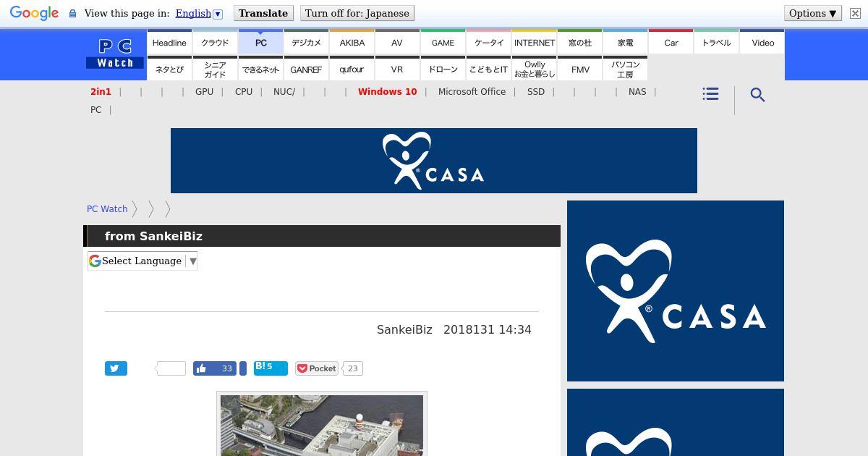The image size is (868, 456).
Task: Switch to the AV tab
Action: [397, 42]
